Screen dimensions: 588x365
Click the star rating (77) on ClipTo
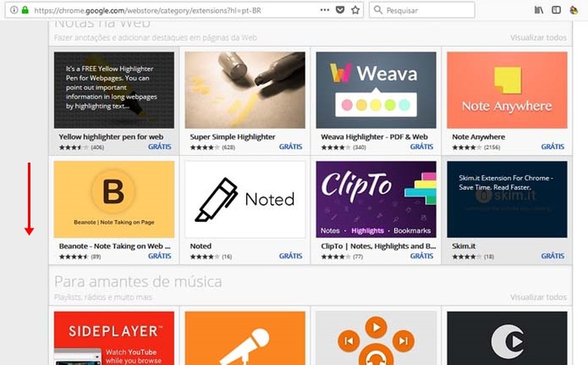342,257
